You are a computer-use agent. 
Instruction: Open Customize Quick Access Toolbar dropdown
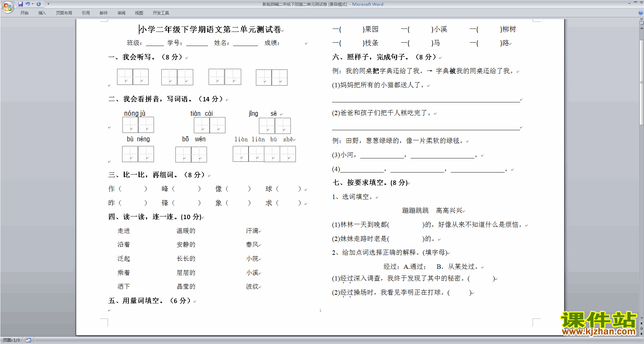click(x=48, y=4)
